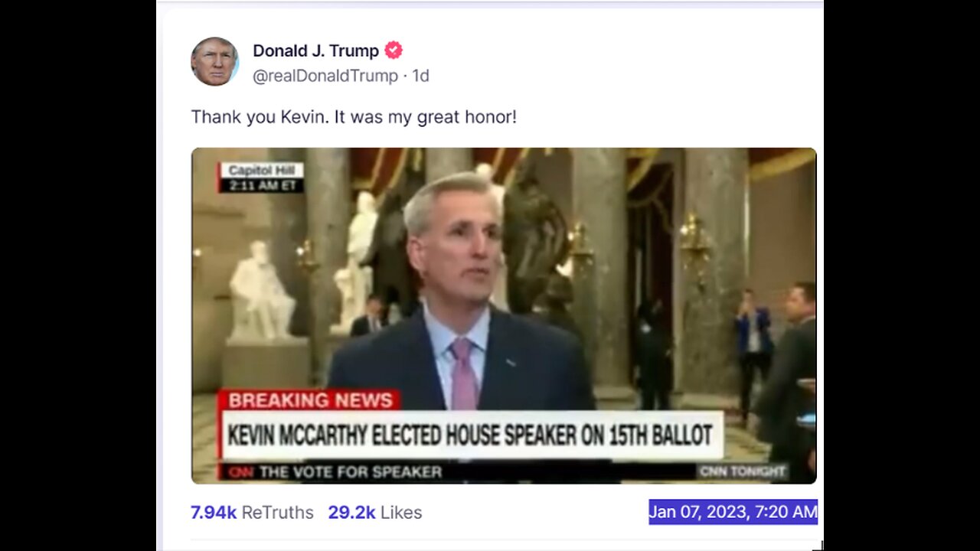
Task: Click the CNN logo in the lower ticker
Action: pyautogui.click(x=240, y=472)
